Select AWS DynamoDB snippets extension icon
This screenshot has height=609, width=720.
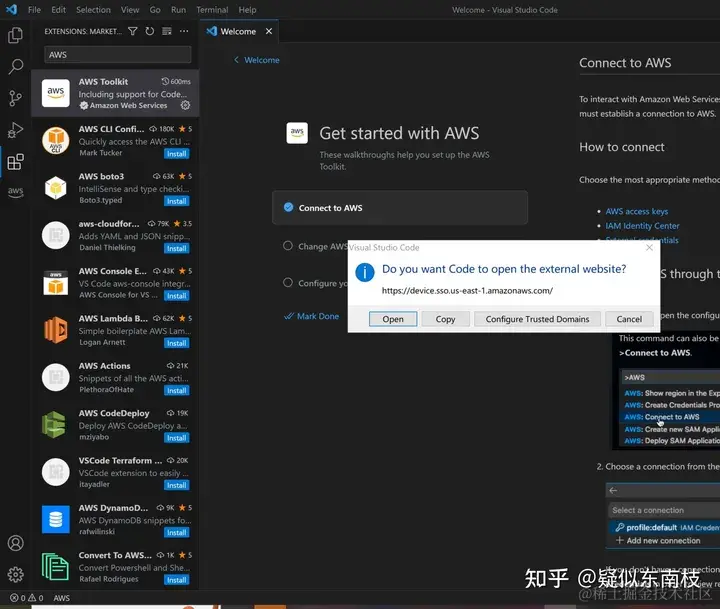tap(56, 519)
